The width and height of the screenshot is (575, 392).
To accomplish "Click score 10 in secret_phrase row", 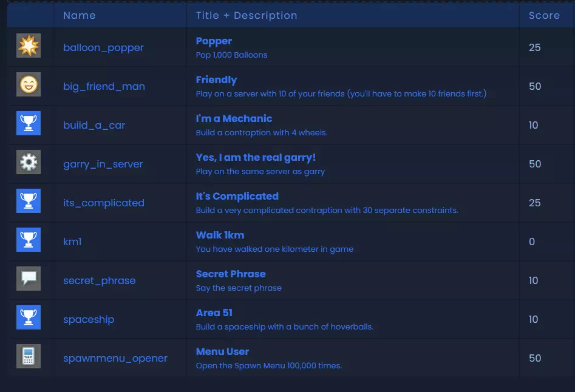I will tap(534, 280).
